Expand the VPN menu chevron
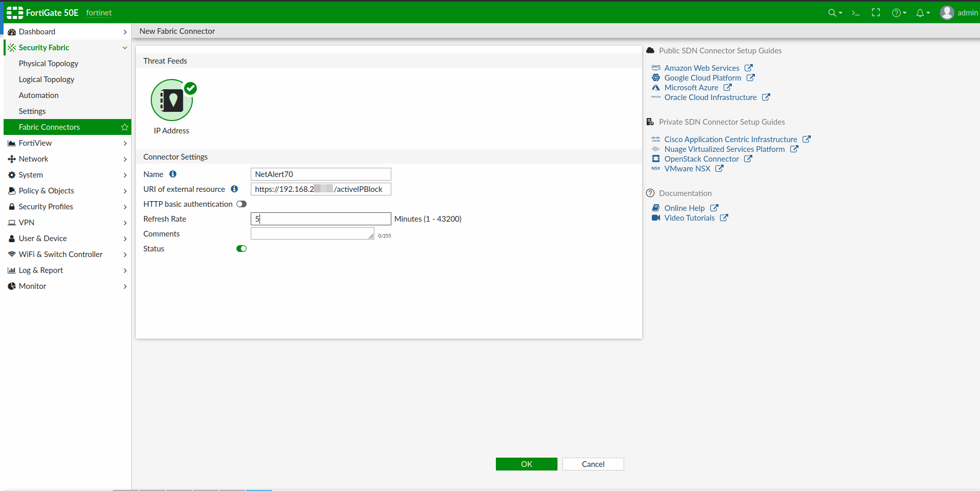 point(125,223)
